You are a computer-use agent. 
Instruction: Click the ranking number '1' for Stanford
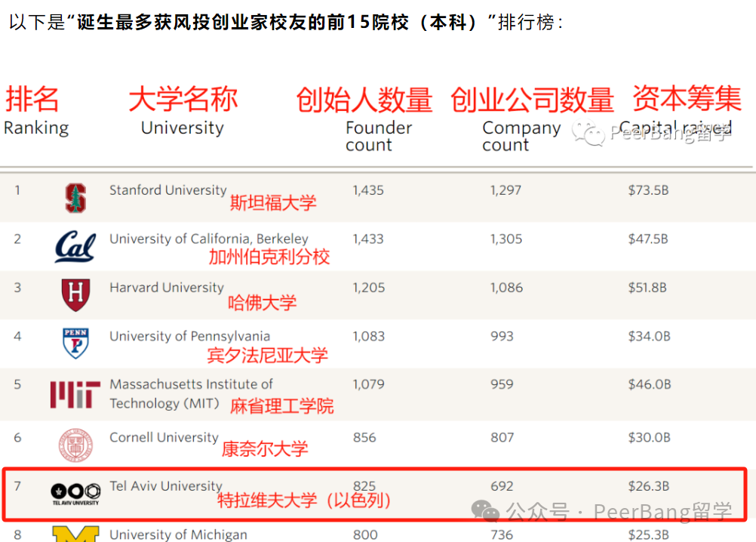(17, 190)
